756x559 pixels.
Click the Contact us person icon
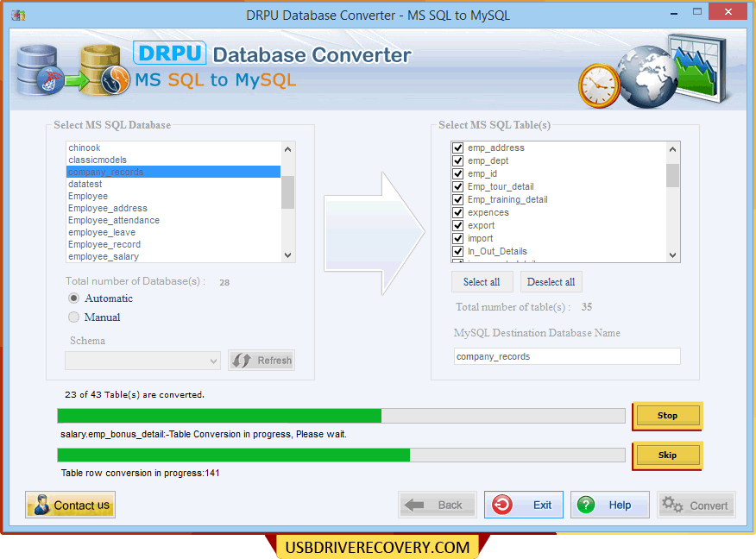41,505
